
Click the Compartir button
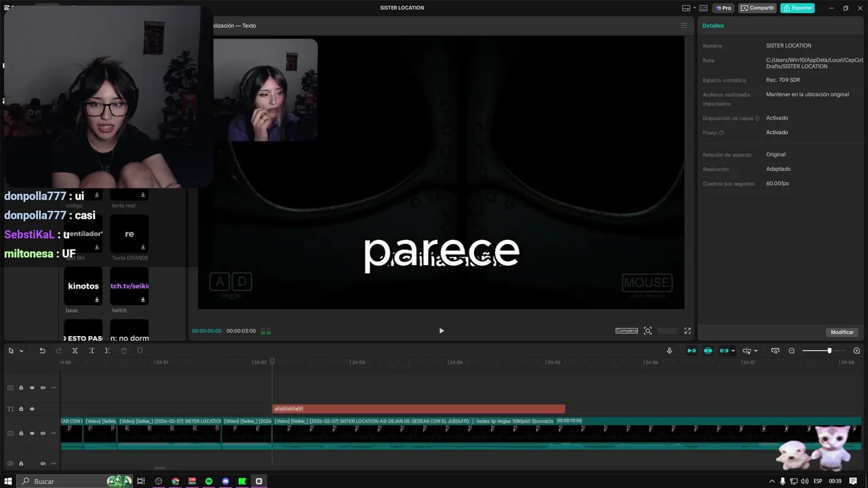(x=757, y=8)
